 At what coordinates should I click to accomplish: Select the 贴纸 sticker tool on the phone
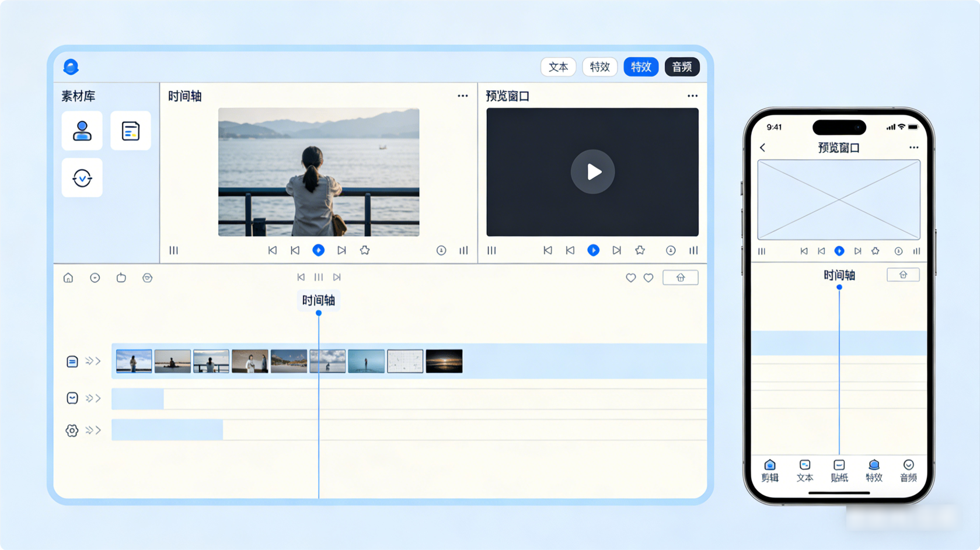(839, 471)
